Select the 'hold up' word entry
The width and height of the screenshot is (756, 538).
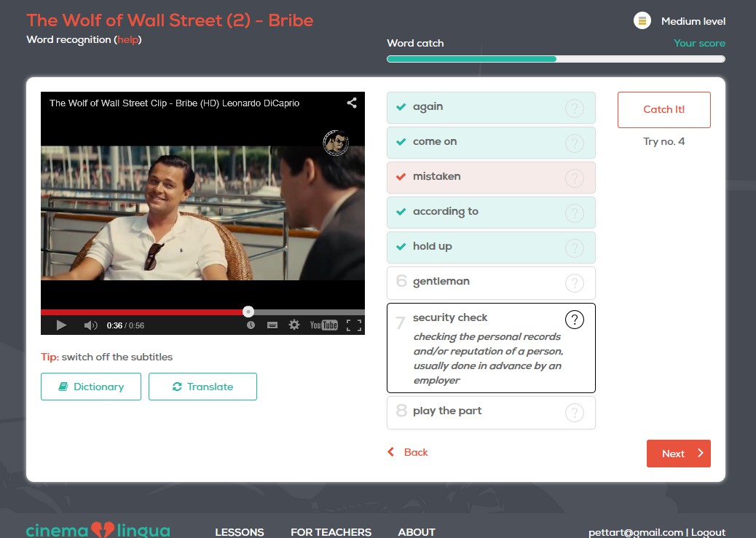(x=490, y=247)
